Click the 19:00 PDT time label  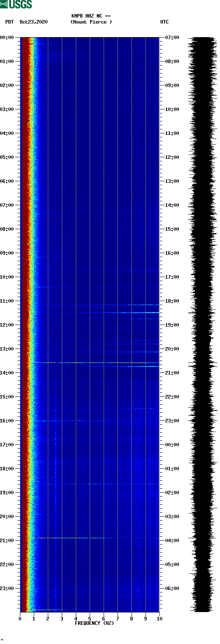(x=7, y=493)
